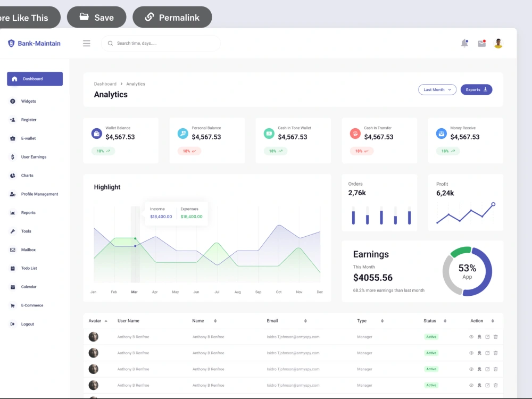Click the download icon in Exports button

(486, 89)
